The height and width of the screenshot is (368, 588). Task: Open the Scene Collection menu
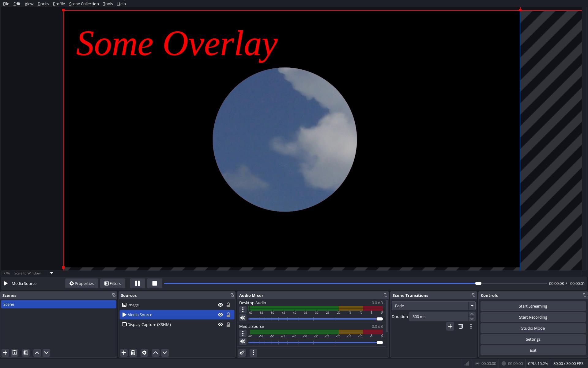pos(84,4)
